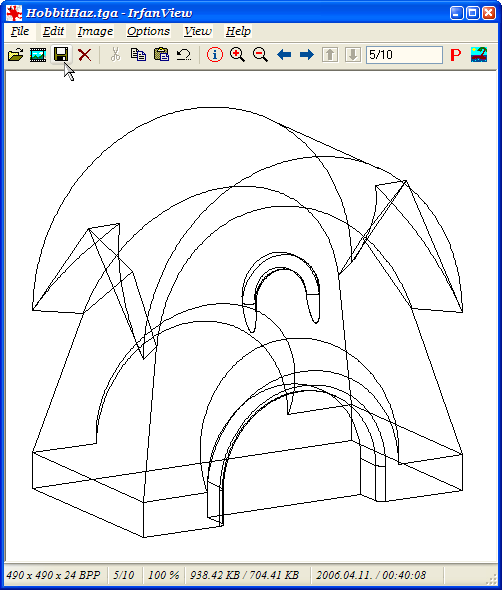Click the About IrfanView picture icon
Viewport: 502px width, 590px height.
(479, 55)
